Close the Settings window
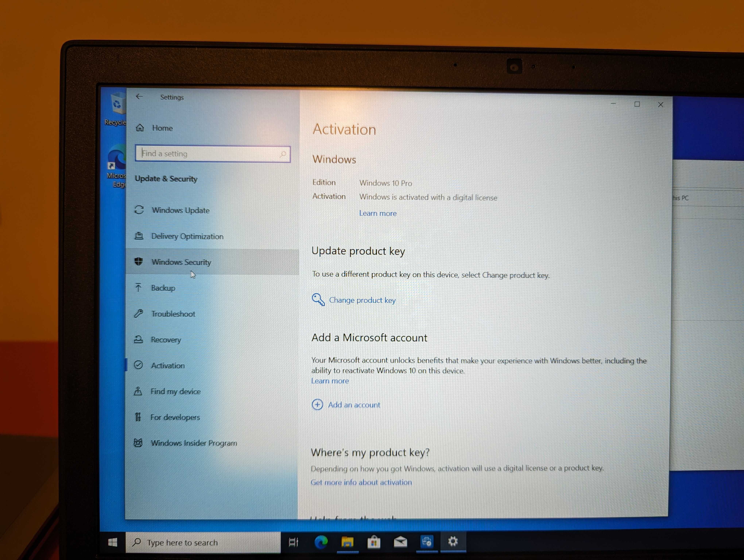744x560 pixels. click(661, 104)
